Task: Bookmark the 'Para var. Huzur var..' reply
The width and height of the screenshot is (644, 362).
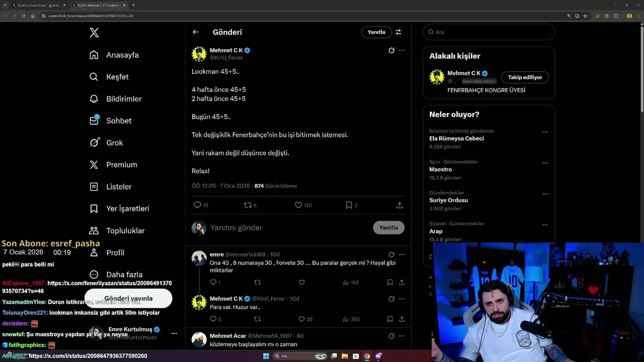Action: coord(390,319)
